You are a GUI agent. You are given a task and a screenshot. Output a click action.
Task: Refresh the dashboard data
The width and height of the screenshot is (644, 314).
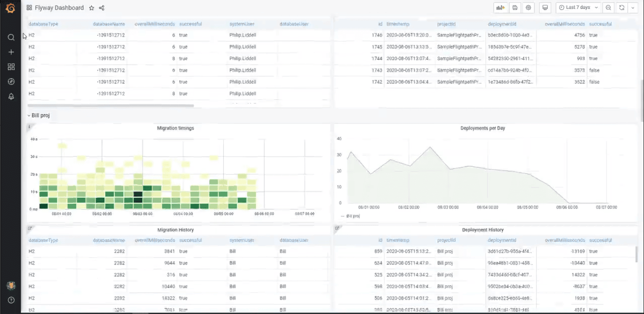tap(621, 8)
